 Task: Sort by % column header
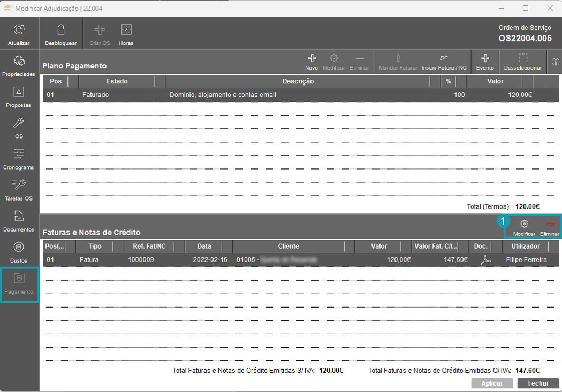pos(448,81)
